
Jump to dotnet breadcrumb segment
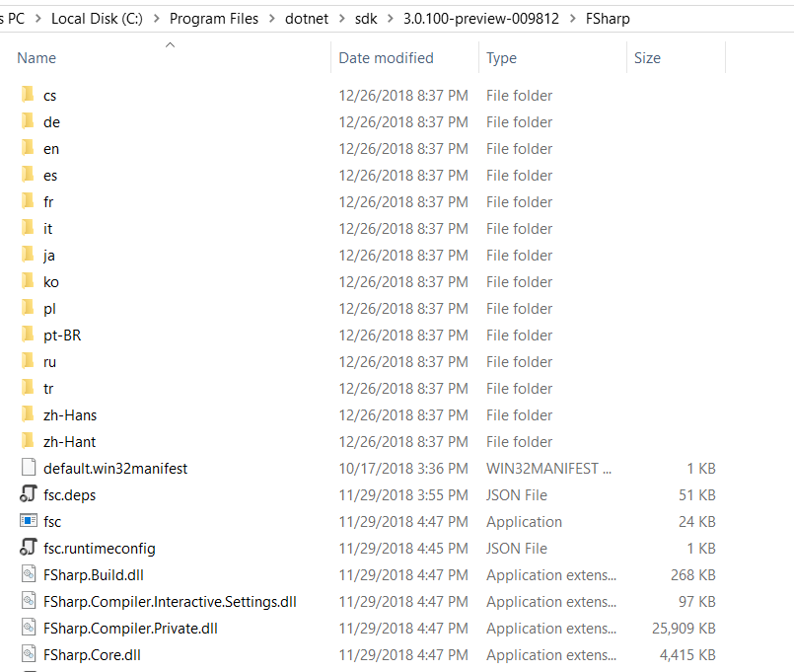(307, 19)
